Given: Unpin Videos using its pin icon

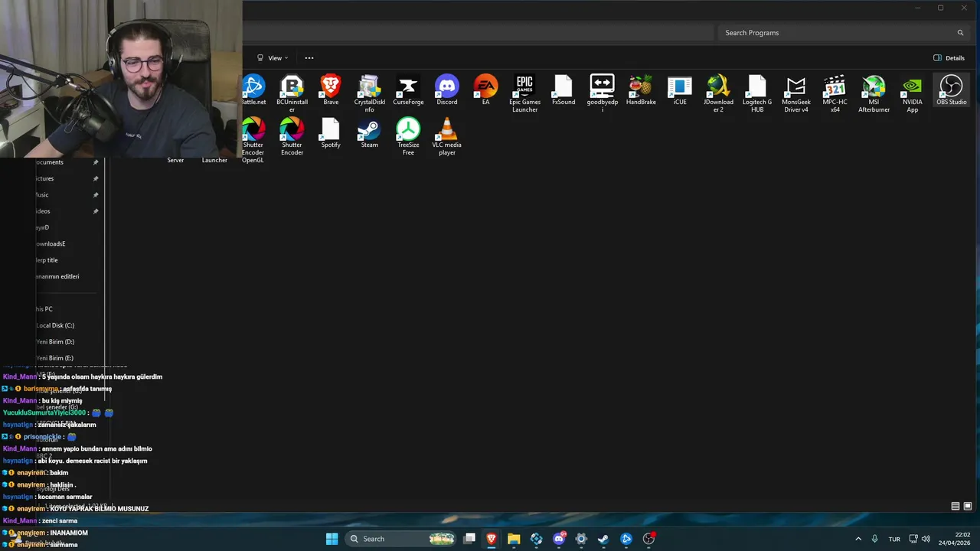Looking at the screenshot, I should [x=96, y=211].
